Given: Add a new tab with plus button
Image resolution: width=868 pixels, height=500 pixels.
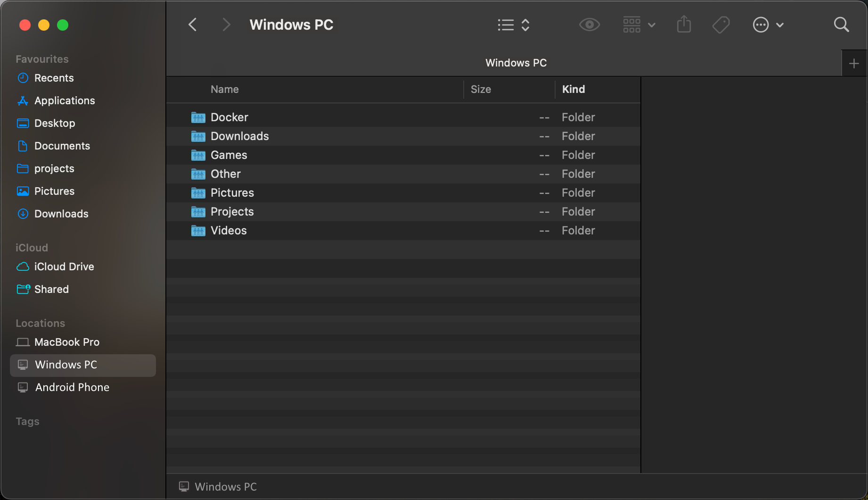Looking at the screenshot, I should coord(854,63).
